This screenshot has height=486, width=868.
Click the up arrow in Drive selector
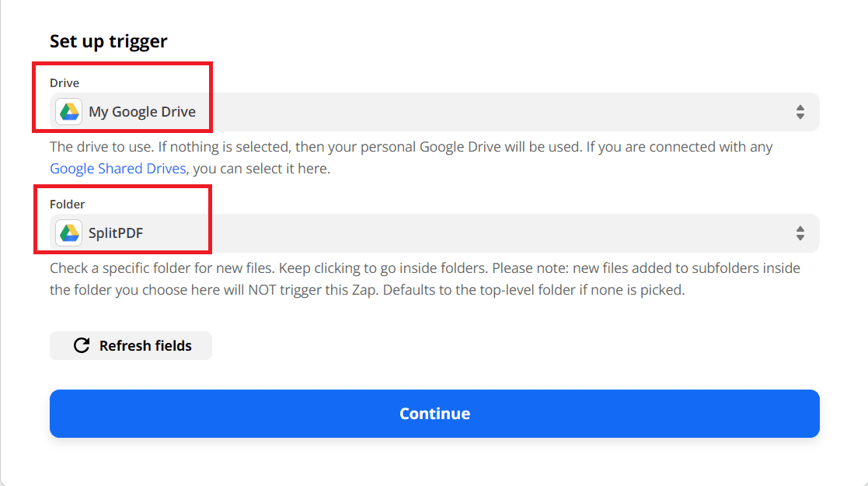800,107
